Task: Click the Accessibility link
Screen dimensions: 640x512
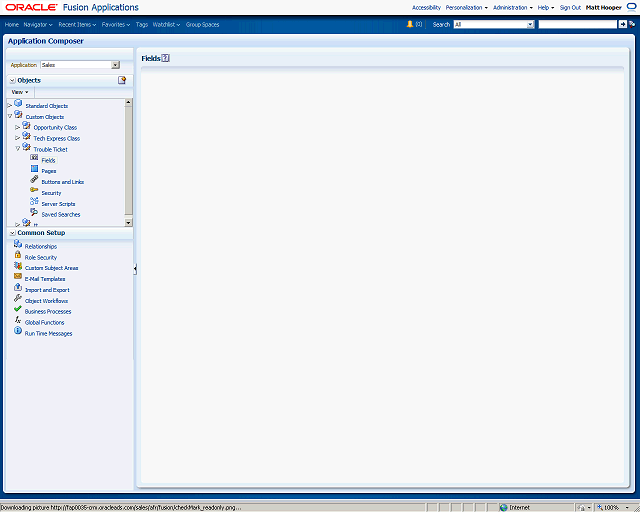Action: [x=426, y=7]
